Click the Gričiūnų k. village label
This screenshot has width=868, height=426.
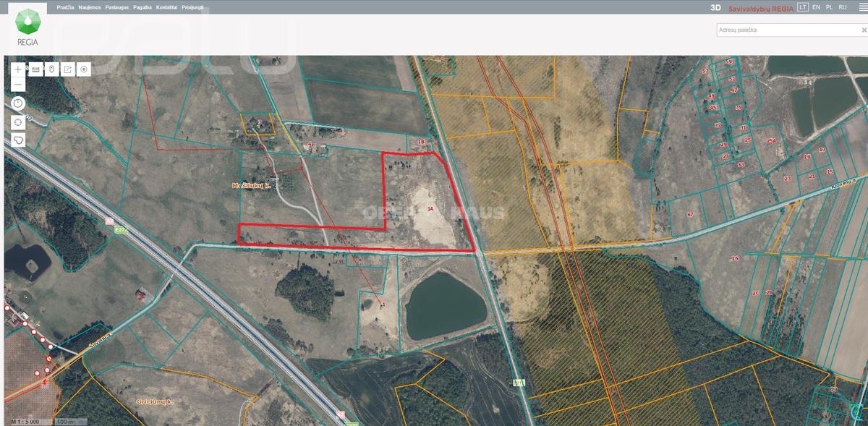[x=155, y=401]
